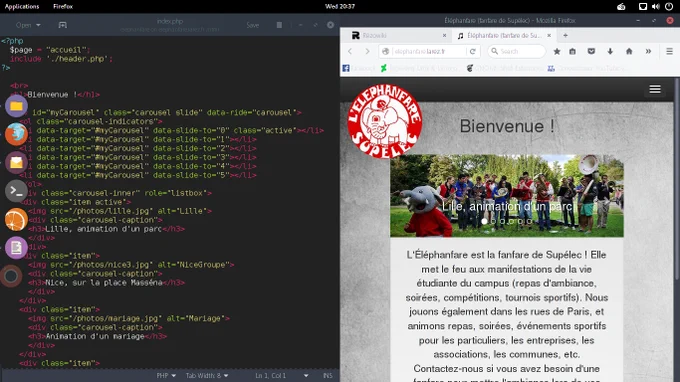The image size is (680, 382).
Task: Click the index.php title in gedit header
Action: (x=170, y=21)
